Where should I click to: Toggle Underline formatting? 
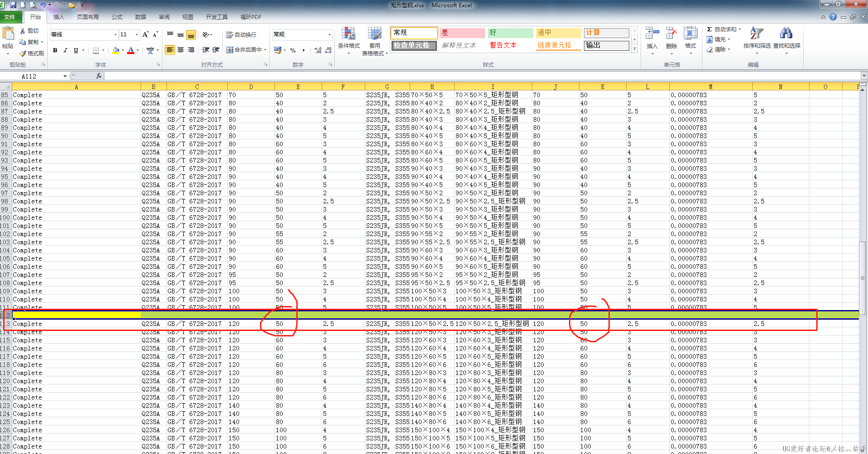click(x=76, y=50)
